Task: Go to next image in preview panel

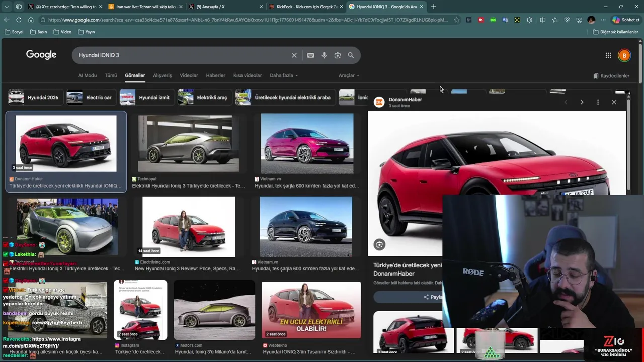Action: 582,102
